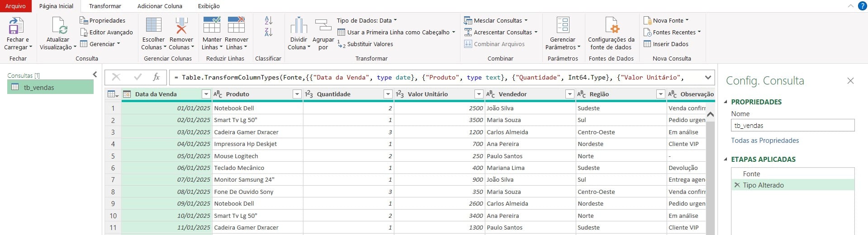Click the formula bar text field
Screen dimensions: 868x235
point(434,77)
